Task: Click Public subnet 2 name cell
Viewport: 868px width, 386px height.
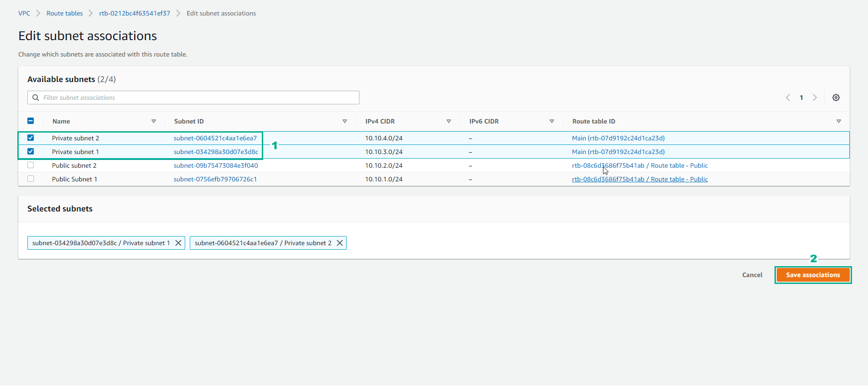Action: coord(74,165)
